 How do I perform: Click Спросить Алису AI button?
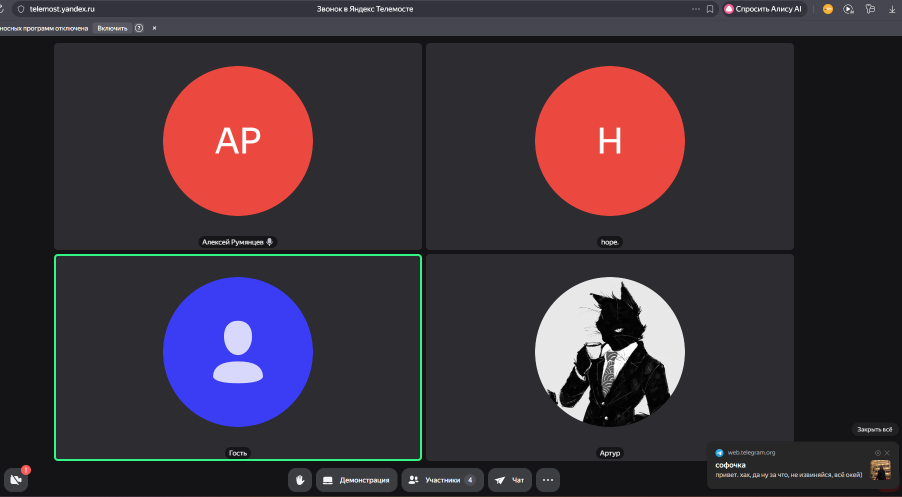click(763, 9)
